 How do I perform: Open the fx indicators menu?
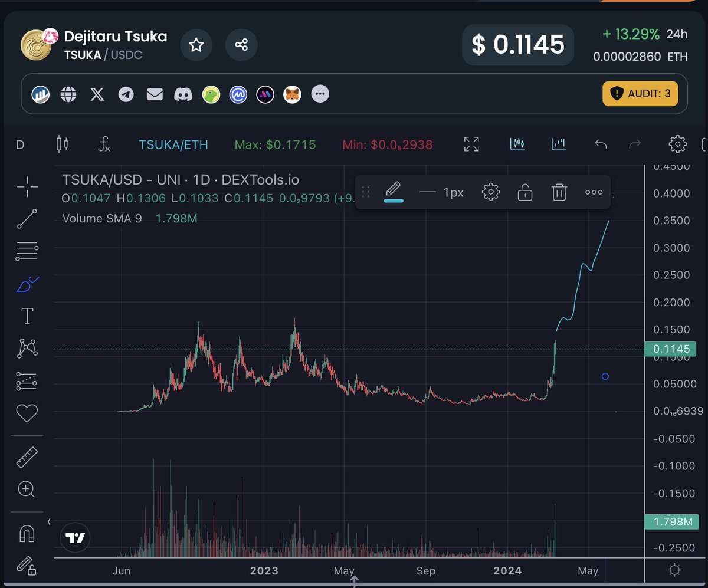click(x=104, y=144)
